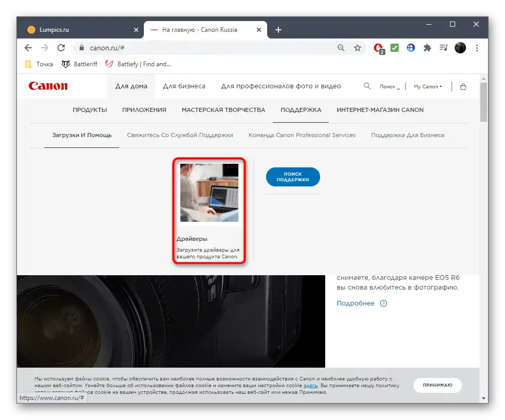Click the Canon logo

48,86
